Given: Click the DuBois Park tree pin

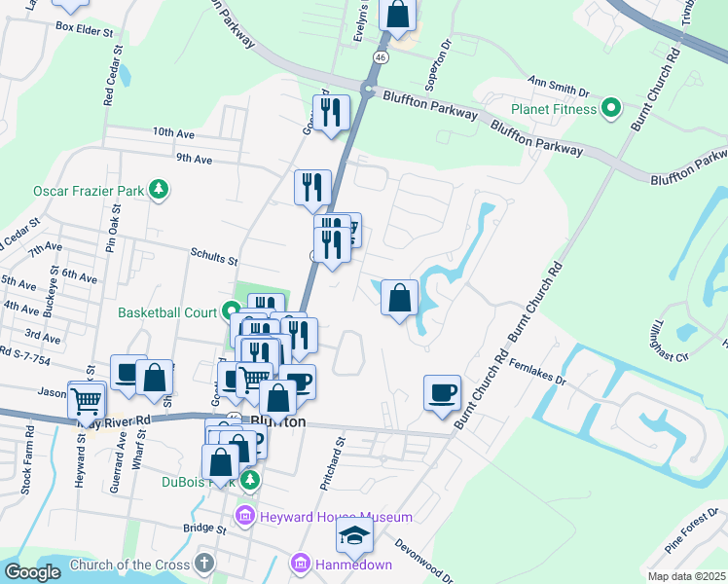Looking at the screenshot, I should (250, 481).
